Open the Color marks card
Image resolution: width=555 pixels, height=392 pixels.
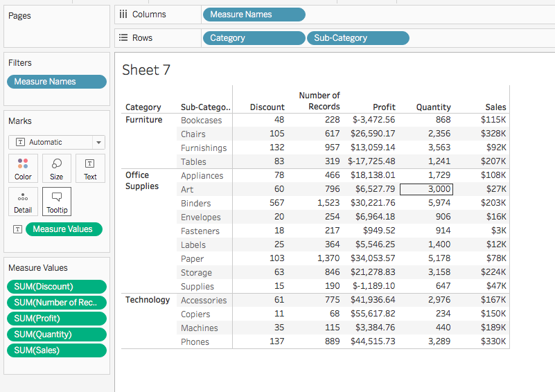pyautogui.click(x=23, y=169)
